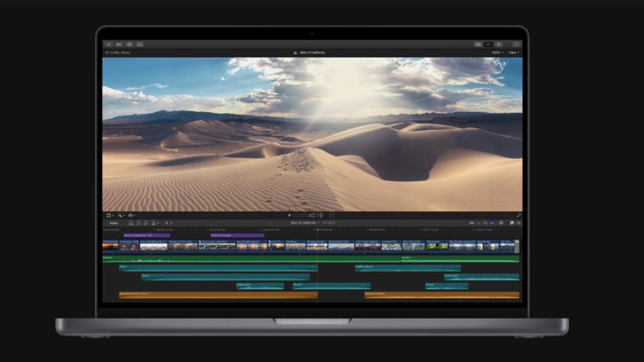
Task: Open the Share button in the browser toolbar
Action: [x=516, y=45]
